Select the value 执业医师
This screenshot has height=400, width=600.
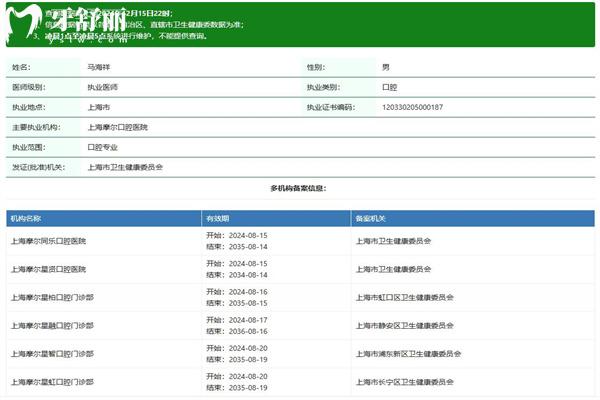[x=103, y=87]
